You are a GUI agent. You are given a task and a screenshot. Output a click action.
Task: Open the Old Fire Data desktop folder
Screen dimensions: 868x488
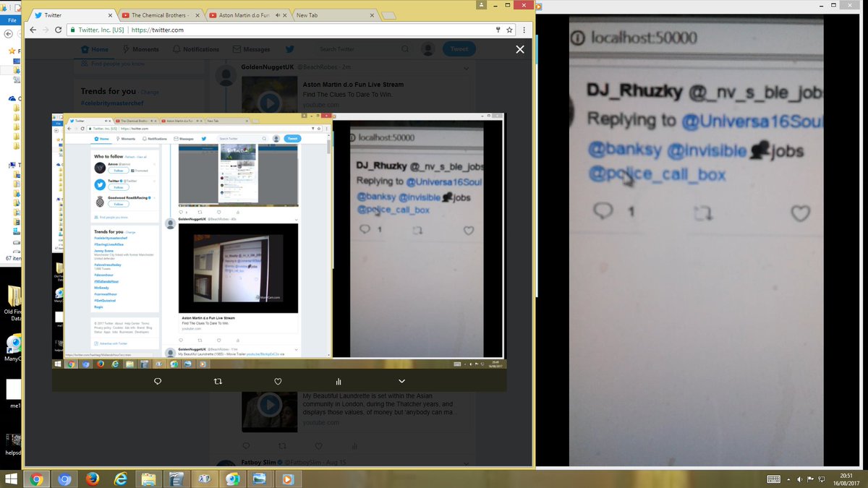point(13,304)
